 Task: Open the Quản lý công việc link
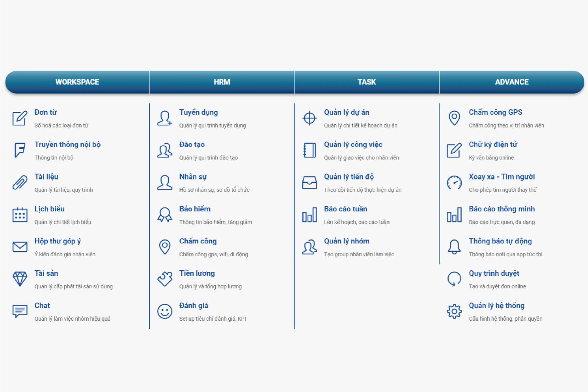(353, 145)
